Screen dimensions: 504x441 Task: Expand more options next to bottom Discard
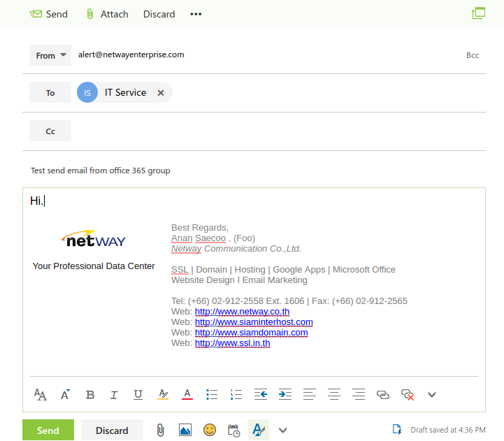(283, 430)
